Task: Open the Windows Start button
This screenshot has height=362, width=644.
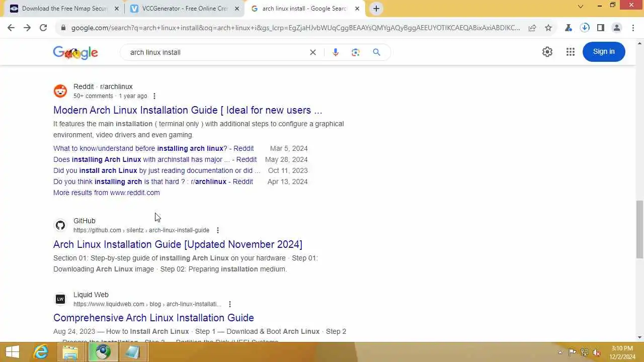Action: pos(13,351)
